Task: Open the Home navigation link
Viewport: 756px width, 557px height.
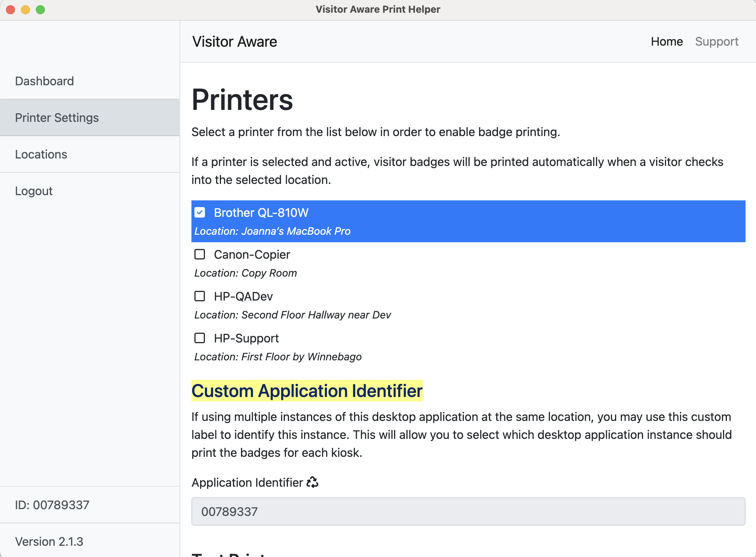Action: [667, 41]
